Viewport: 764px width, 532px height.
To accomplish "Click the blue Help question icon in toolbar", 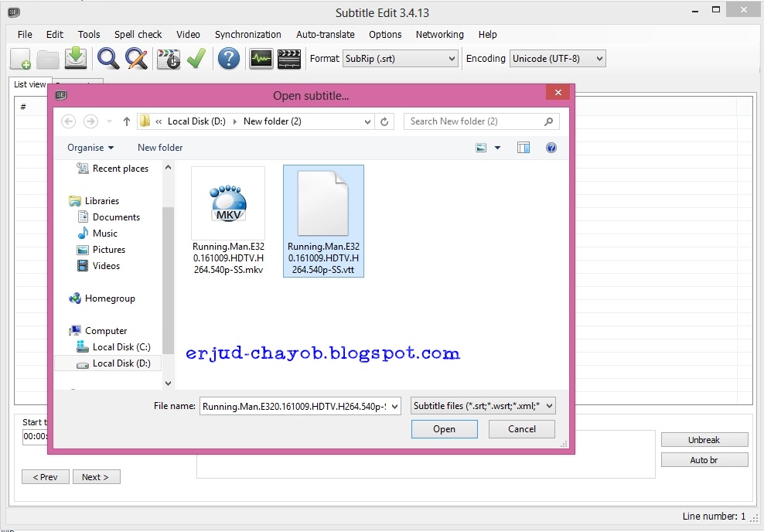I will click(x=229, y=59).
